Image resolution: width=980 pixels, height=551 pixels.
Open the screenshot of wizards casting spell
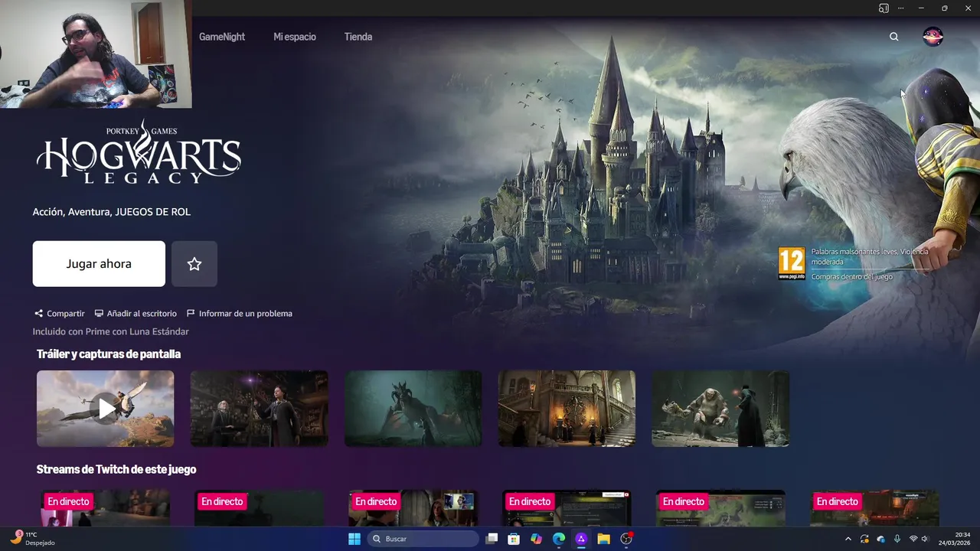(x=260, y=409)
